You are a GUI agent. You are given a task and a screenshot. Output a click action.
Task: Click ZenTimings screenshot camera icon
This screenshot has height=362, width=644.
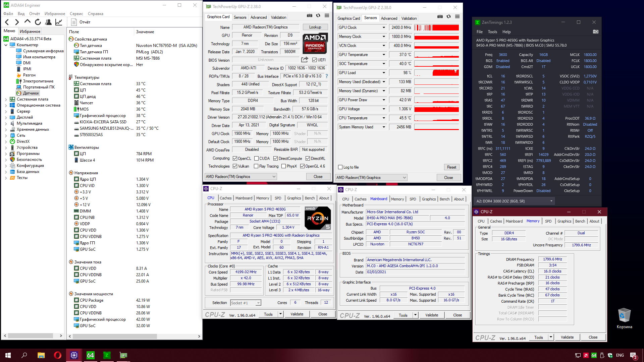595,32
